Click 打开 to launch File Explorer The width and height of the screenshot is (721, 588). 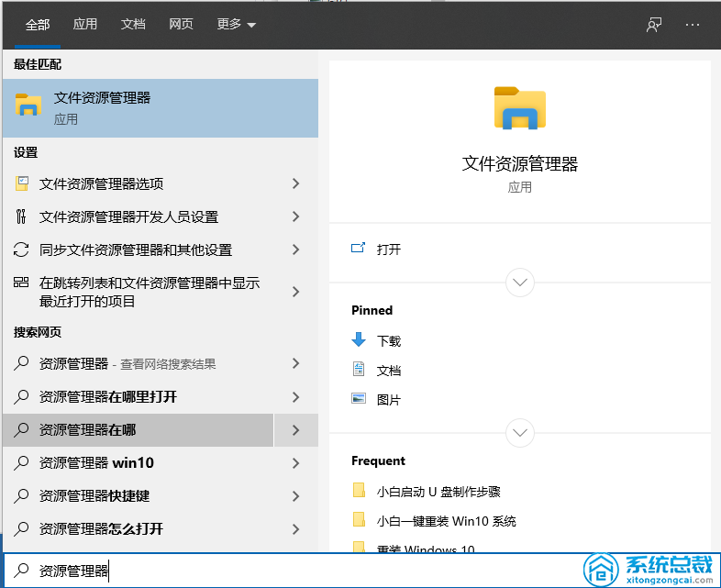389,250
